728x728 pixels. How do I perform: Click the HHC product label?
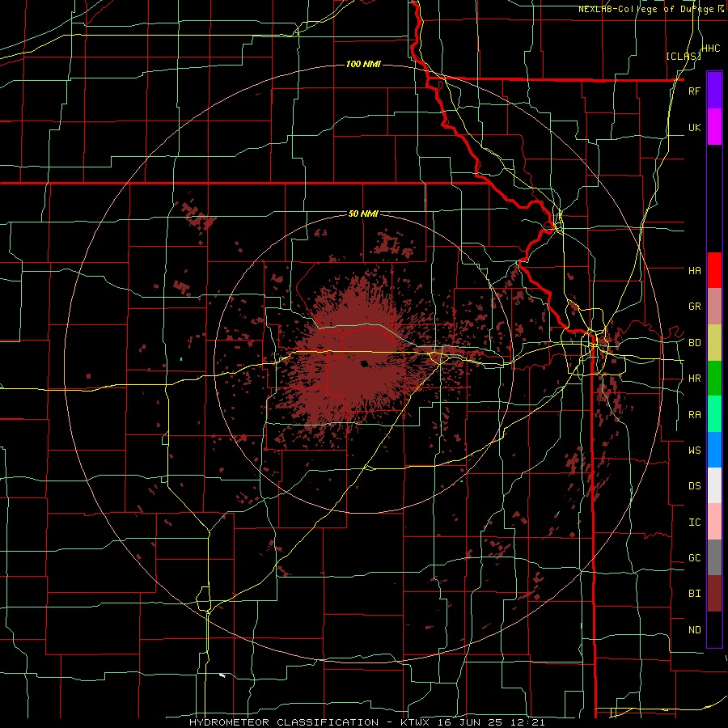710,49
